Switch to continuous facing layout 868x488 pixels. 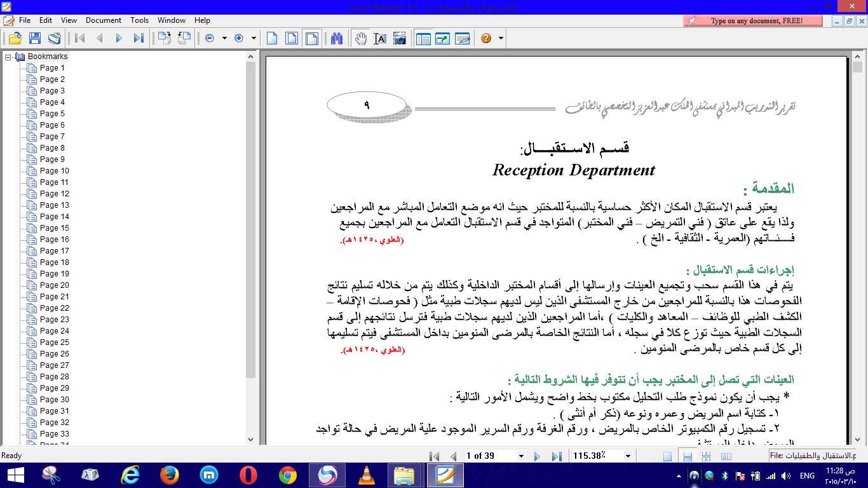click(x=706, y=456)
